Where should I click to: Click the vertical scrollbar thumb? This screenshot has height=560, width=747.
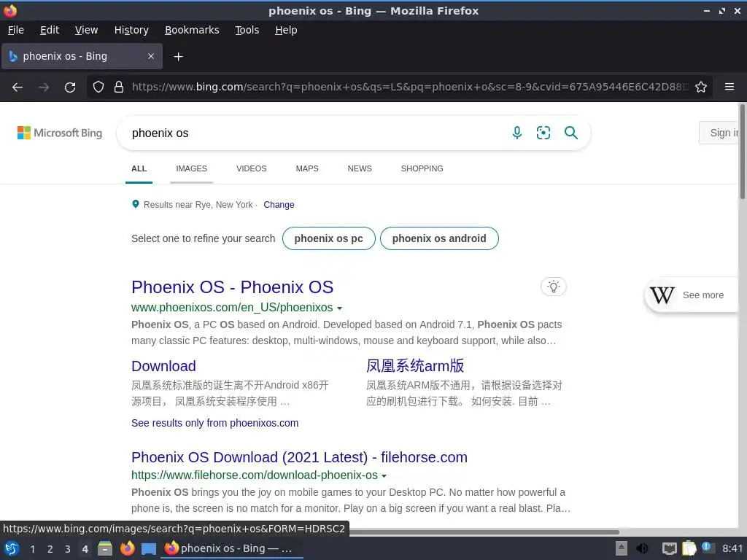(742, 152)
